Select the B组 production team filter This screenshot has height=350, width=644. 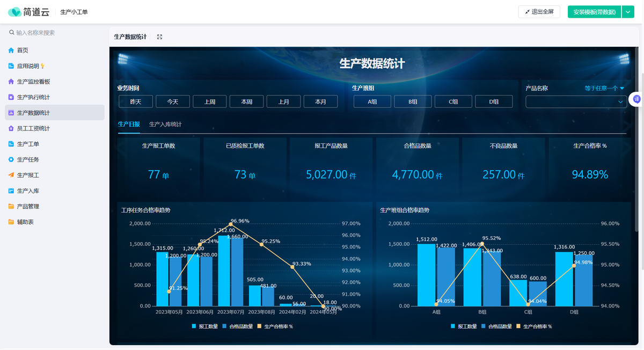tap(413, 101)
